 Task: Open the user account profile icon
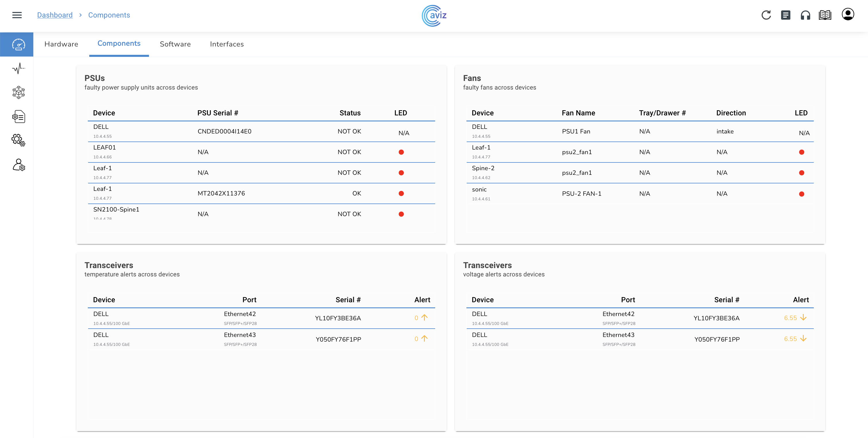click(x=848, y=14)
